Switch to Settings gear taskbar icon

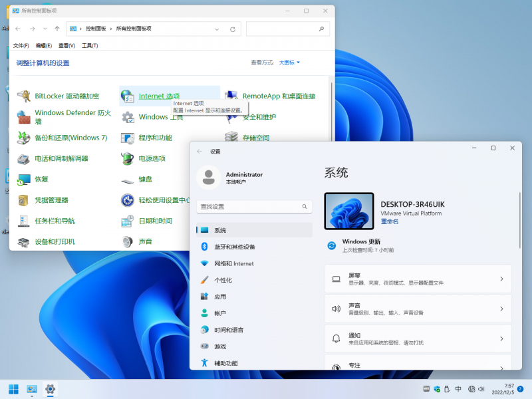click(x=51, y=389)
